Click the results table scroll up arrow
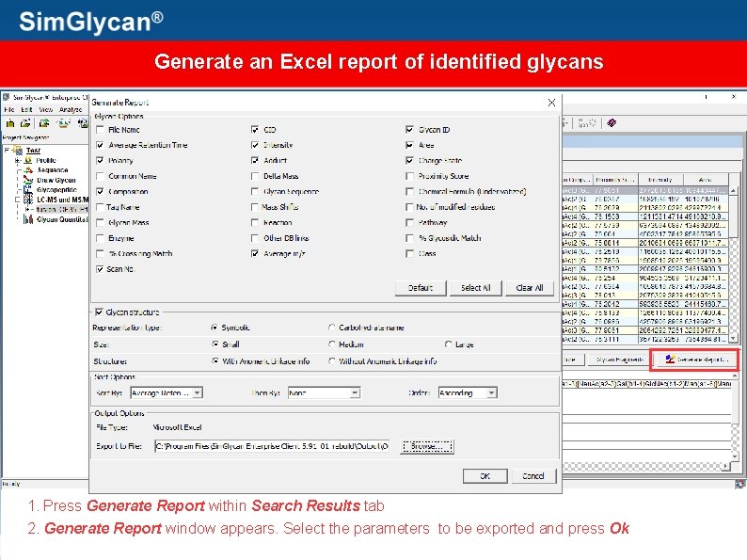This screenshot has height=560, width=747. click(734, 191)
